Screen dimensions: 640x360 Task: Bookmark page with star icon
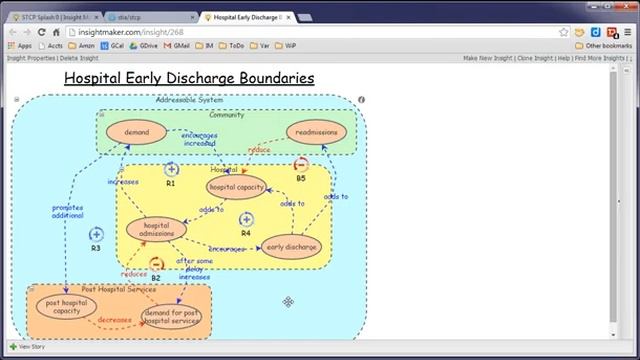point(564,32)
